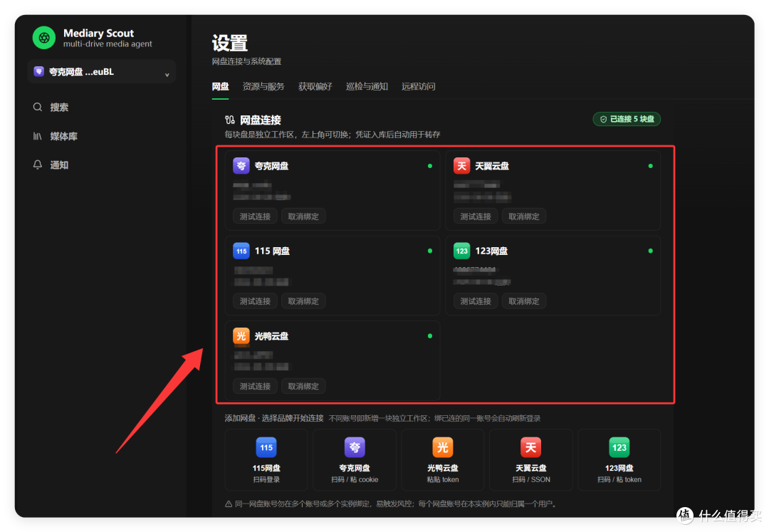Click the magnifier icon beside 搜索

pos(38,107)
